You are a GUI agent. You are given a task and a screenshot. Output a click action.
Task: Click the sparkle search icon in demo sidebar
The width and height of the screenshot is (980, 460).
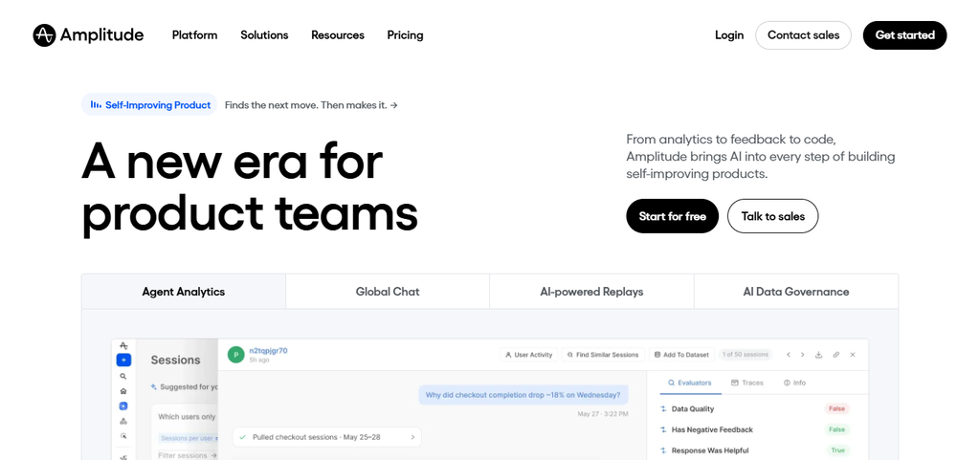tap(123, 436)
